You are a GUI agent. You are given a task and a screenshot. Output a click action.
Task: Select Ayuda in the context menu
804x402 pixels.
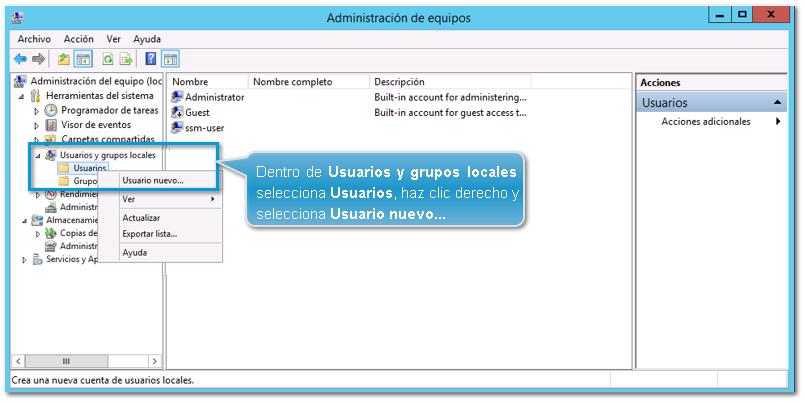(x=160, y=253)
